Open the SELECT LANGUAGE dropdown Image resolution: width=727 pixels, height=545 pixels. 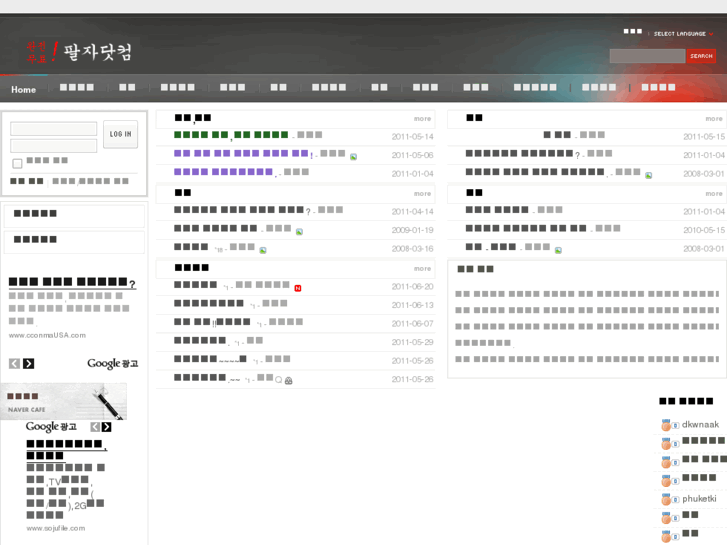click(x=683, y=34)
